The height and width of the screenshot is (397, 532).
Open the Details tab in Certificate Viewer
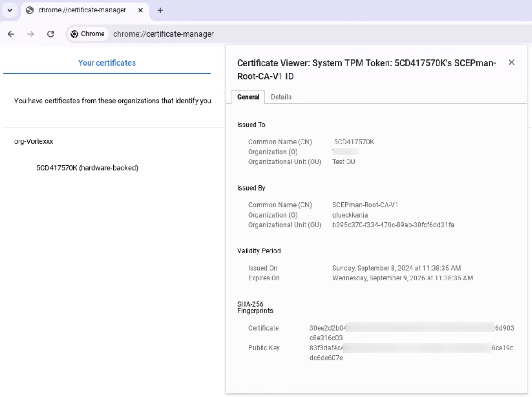point(281,97)
